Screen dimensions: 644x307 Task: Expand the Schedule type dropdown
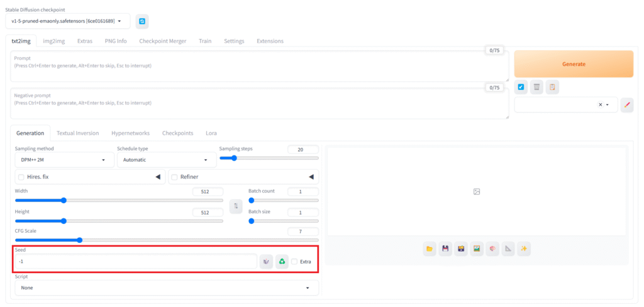click(166, 160)
